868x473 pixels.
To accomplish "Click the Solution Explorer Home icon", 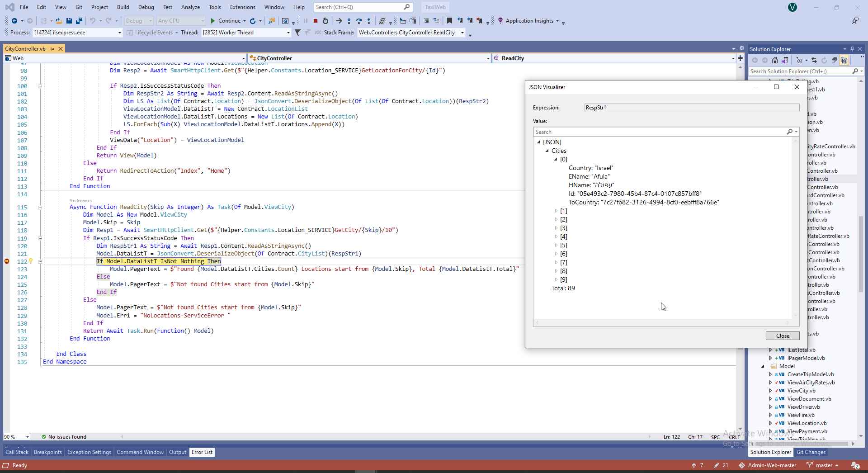I will [775, 60].
